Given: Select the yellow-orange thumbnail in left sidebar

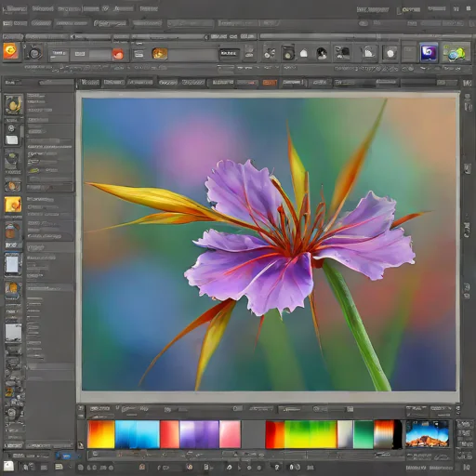Looking at the screenshot, I should click(13, 205).
